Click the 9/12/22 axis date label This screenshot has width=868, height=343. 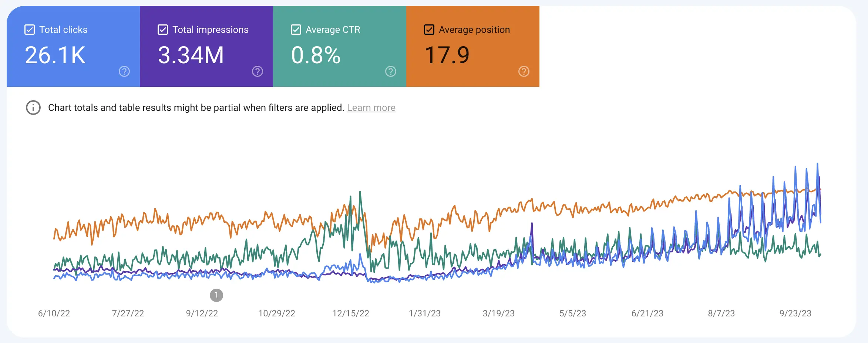click(202, 313)
